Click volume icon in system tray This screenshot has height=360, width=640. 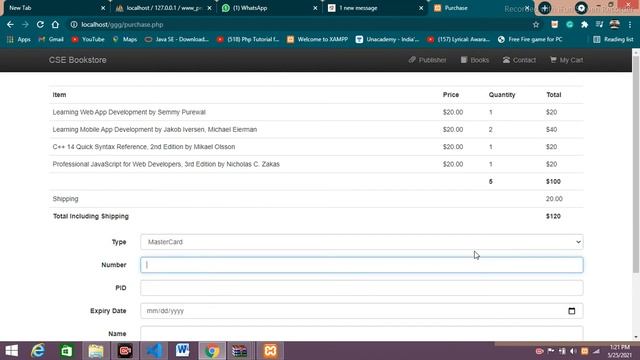click(573, 351)
